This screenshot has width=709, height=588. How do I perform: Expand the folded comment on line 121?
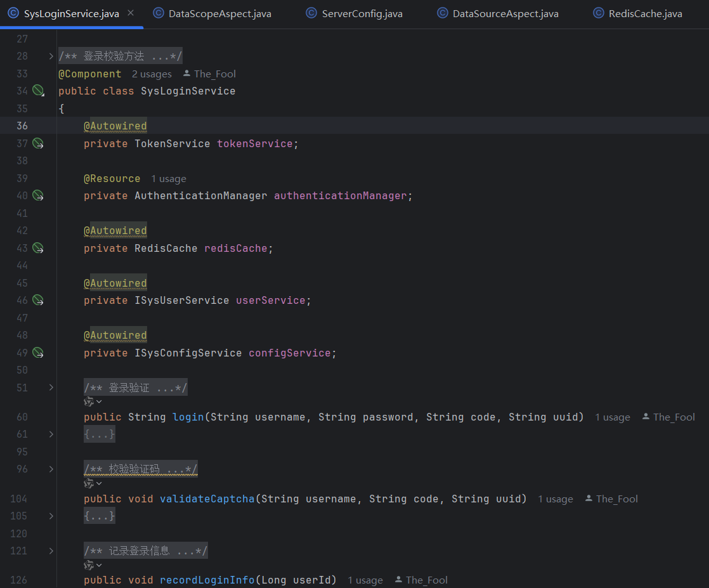point(51,551)
